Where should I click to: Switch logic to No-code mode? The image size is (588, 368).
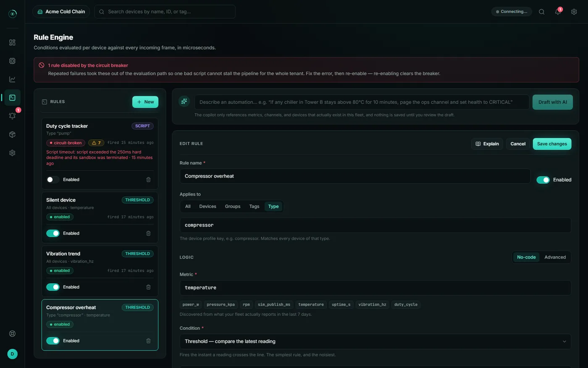click(526, 257)
